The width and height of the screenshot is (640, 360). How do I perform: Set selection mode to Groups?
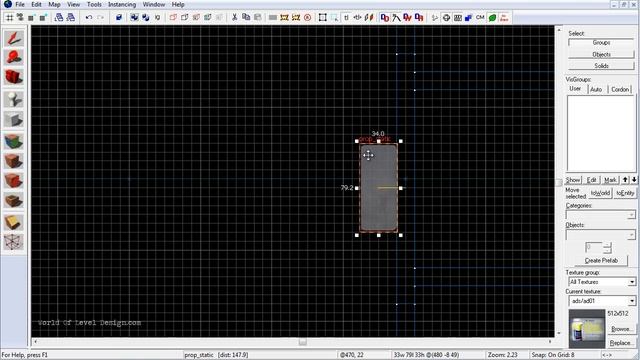(601, 42)
